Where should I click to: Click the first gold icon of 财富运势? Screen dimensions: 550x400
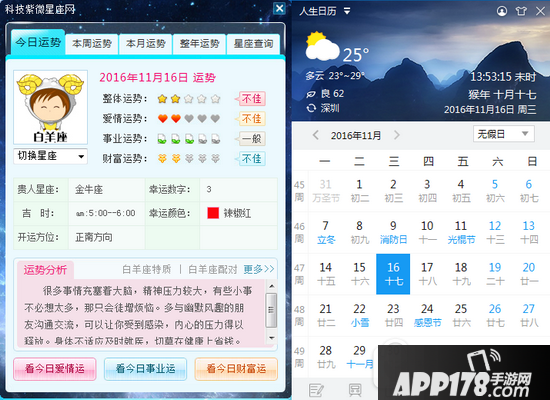(x=162, y=159)
